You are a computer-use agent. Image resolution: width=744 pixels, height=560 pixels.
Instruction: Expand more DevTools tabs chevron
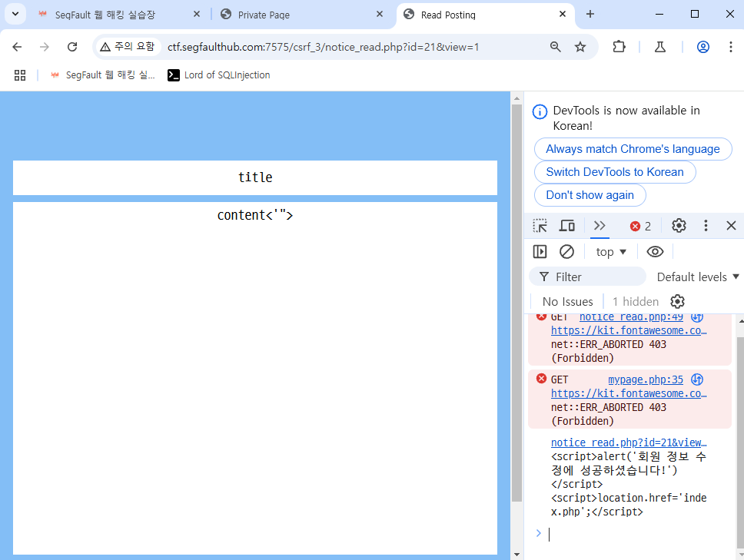[x=600, y=226]
